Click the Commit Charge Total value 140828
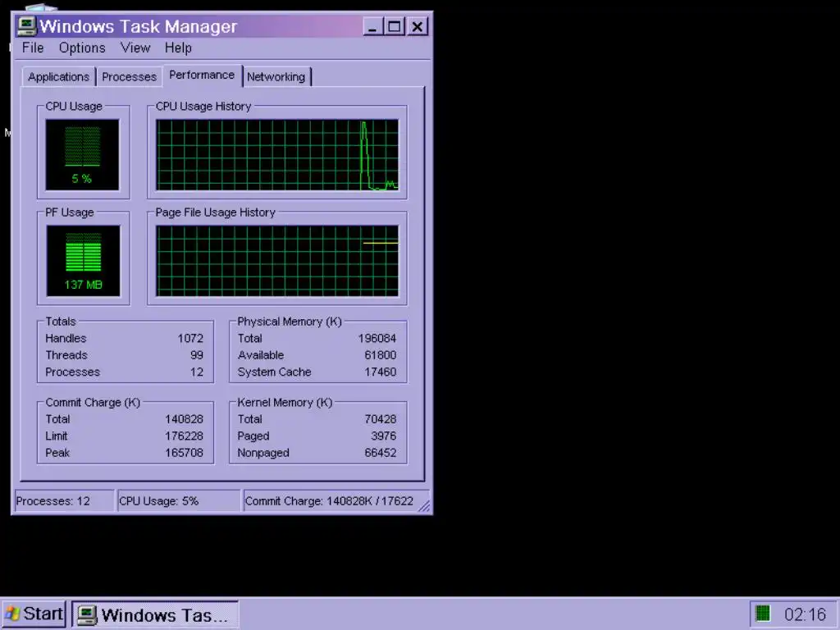Viewport: 840px width, 630px height. [185, 419]
